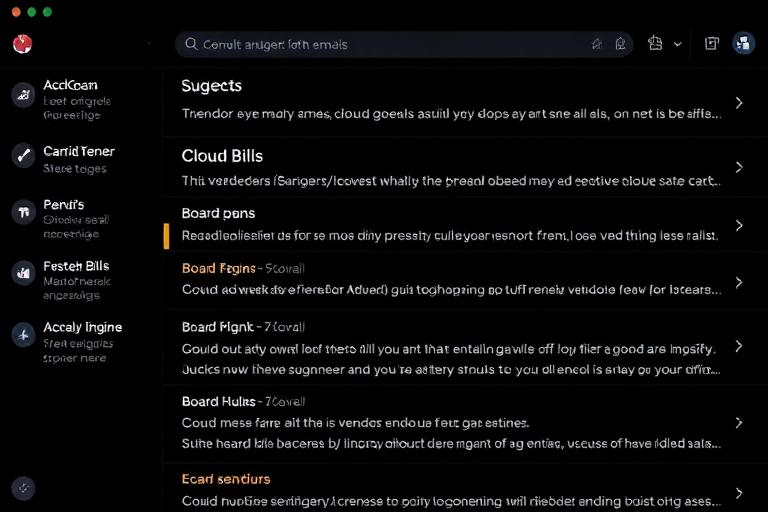The width and height of the screenshot is (768, 512).
Task: Expand the dropdown arrow beside puzzle icon
Action: click(x=677, y=44)
